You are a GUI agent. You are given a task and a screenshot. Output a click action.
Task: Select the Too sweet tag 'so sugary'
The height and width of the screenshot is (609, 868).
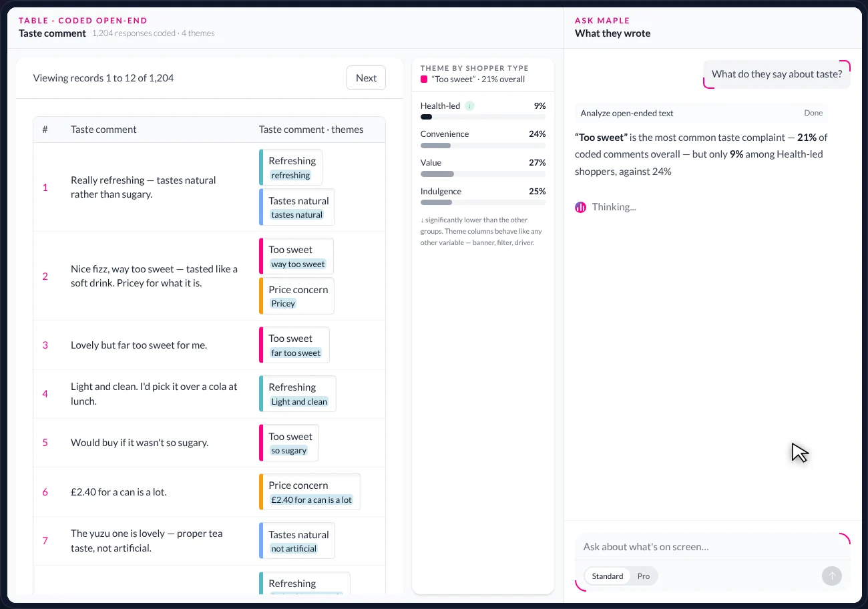click(x=288, y=443)
